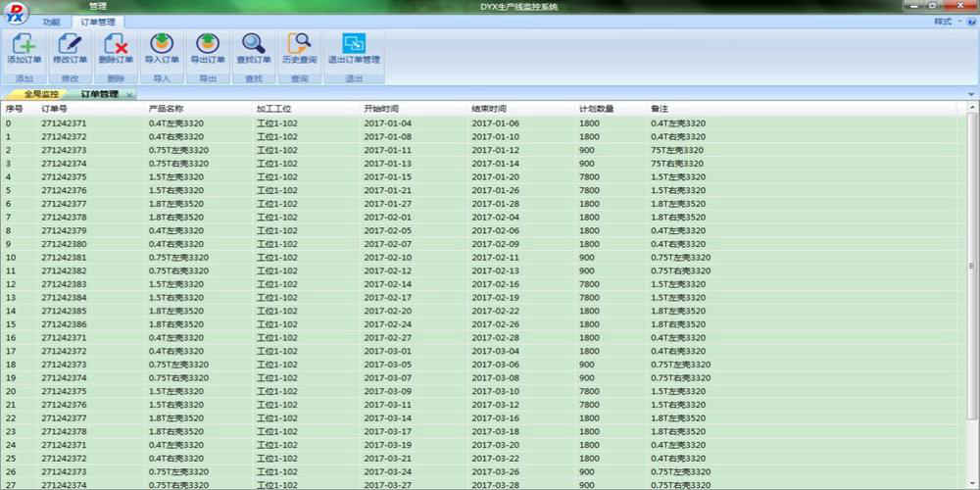Select the 订单管理 ribbon tab
This screenshot has width=980, height=490.
coord(98,22)
